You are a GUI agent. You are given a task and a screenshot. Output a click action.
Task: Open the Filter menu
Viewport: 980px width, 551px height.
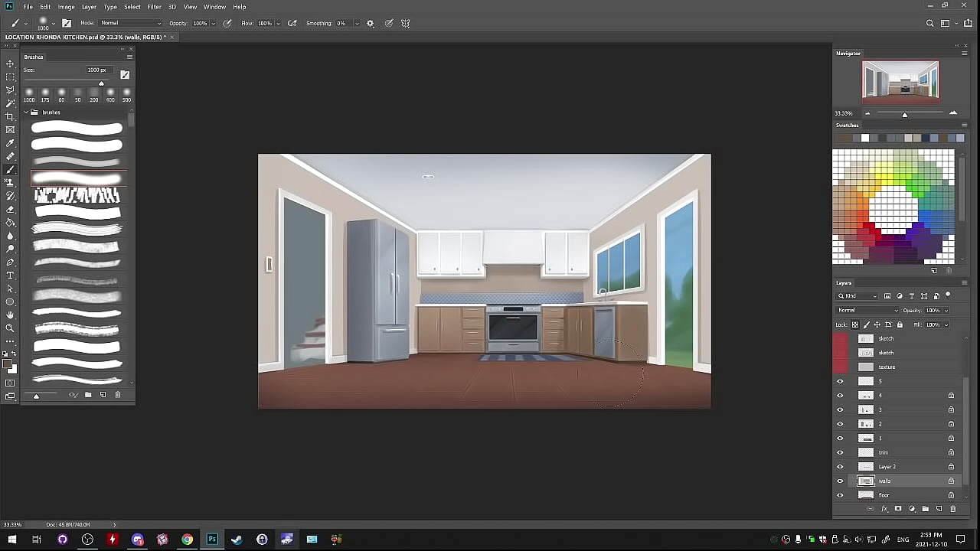[154, 7]
